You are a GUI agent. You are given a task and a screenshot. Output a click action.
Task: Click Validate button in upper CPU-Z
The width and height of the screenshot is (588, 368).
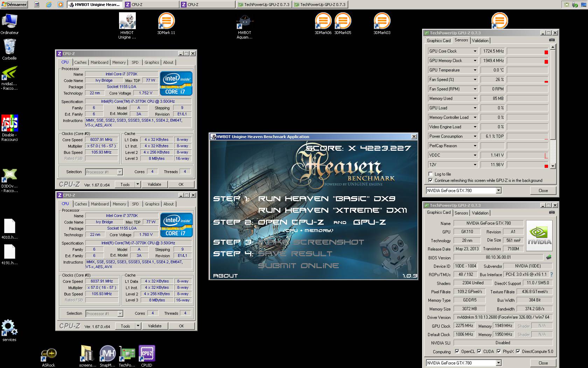154,184
